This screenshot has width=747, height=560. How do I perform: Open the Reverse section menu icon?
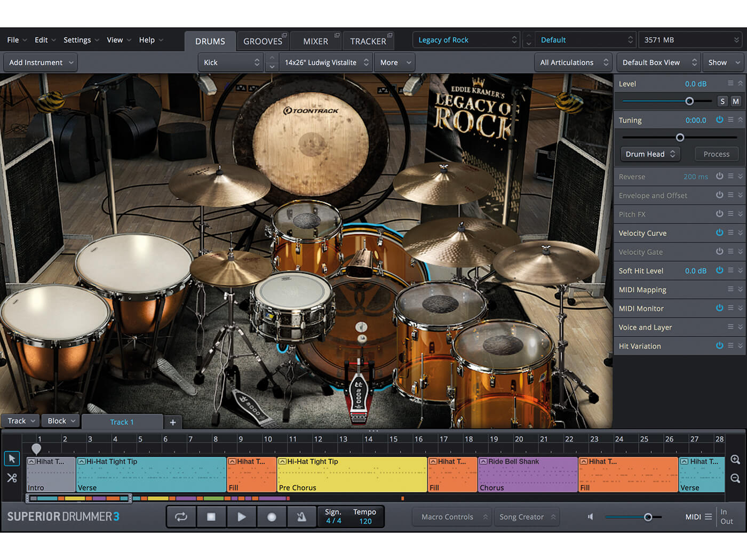pyautogui.click(x=730, y=176)
